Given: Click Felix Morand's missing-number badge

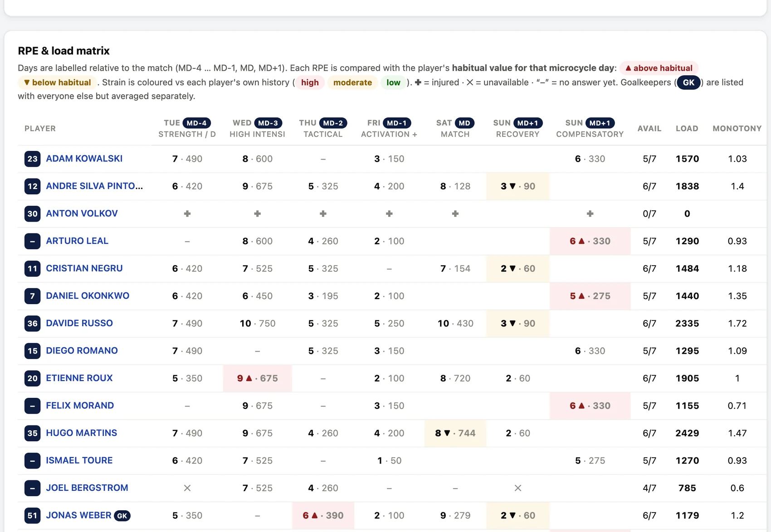Looking at the screenshot, I should click(x=32, y=406).
